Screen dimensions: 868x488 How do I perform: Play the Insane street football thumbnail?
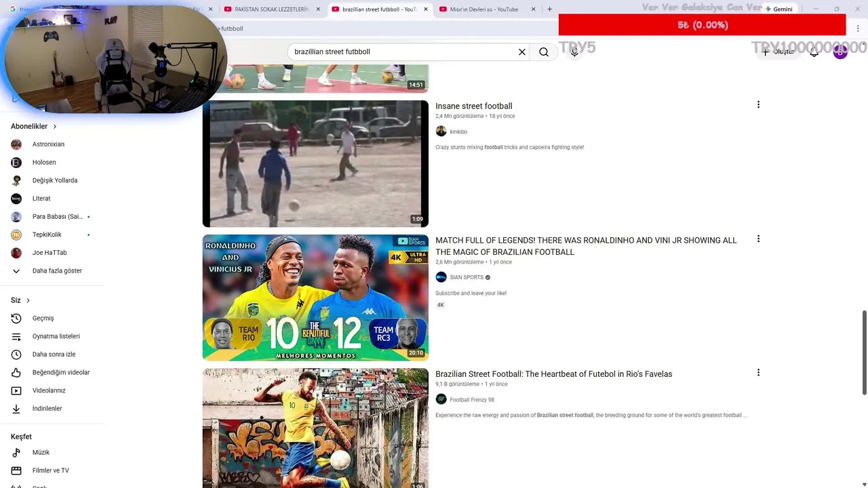(x=315, y=163)
